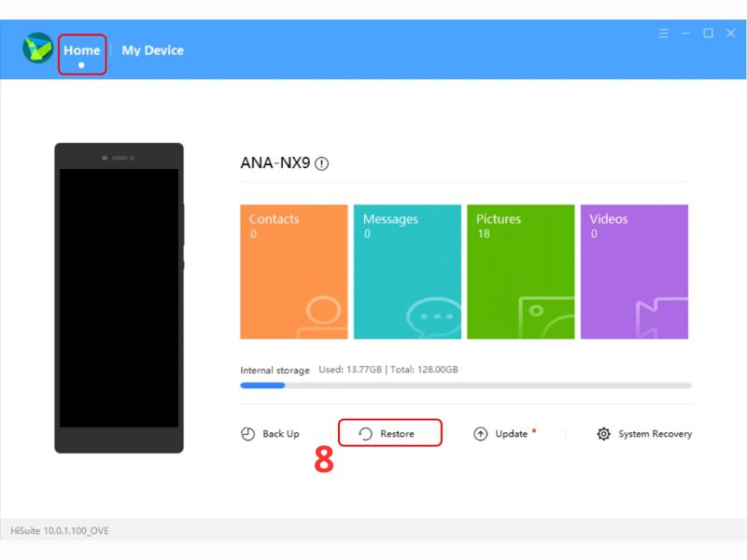Click the Restore label
Viewport: 747px width, 560px height.
coord(397,434)
